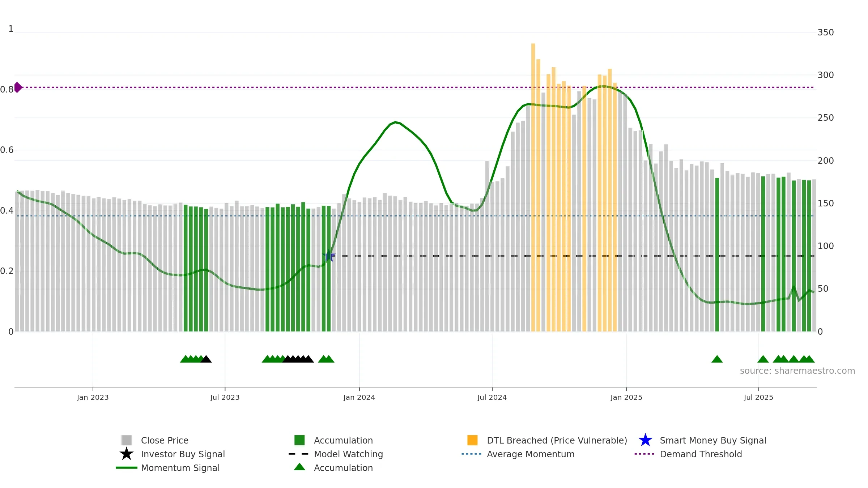Click the orange DTL Breached color swatch
This screenshot has height=488, width=868.
point(472,440)
